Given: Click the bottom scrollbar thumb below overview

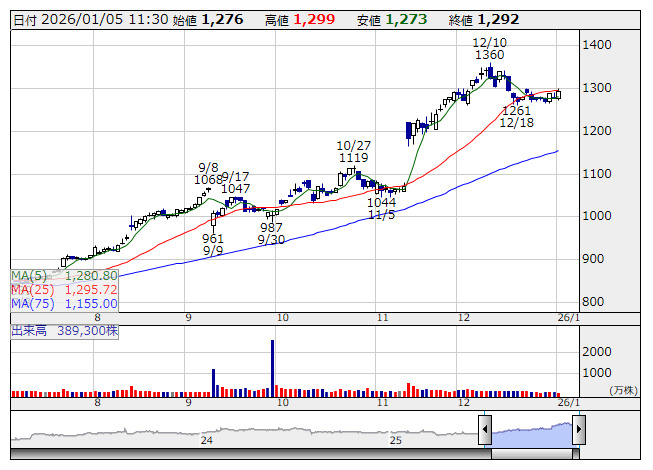Looking at the screenshot, I should tap(531, 454).
